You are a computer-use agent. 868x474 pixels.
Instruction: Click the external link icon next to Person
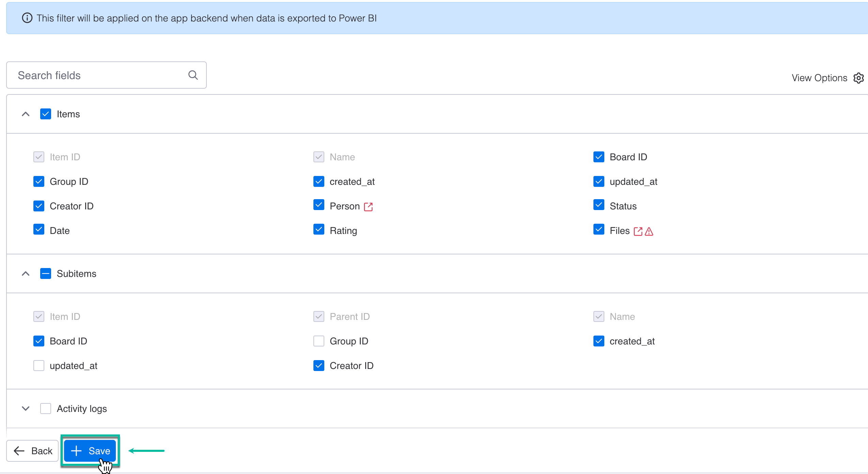point(368,206)
